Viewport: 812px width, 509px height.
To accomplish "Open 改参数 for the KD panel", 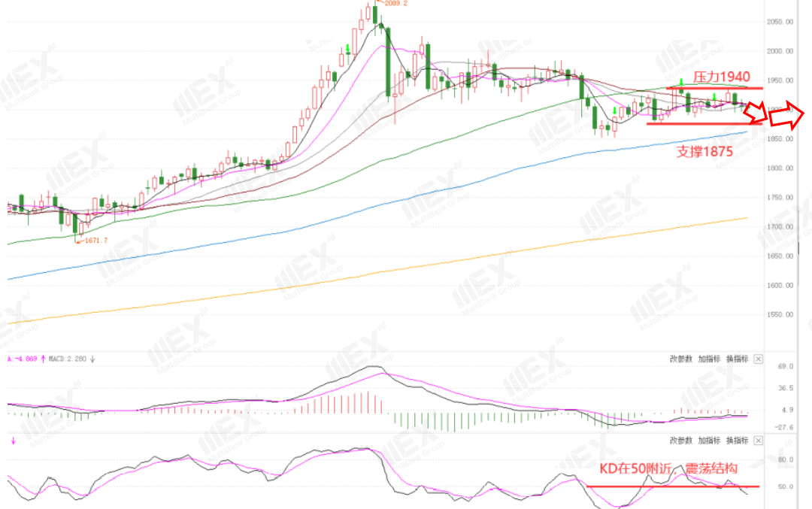I will pyautogui.click(x=680, y=441).
